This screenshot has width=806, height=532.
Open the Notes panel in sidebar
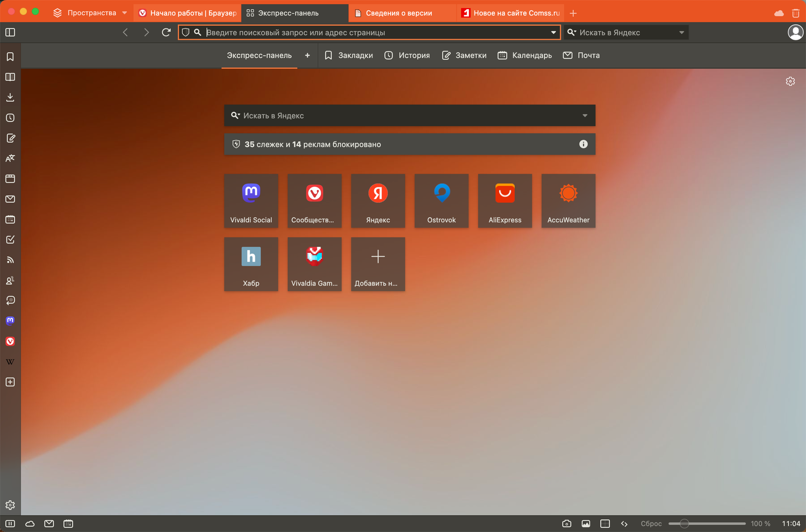point(10,139)
